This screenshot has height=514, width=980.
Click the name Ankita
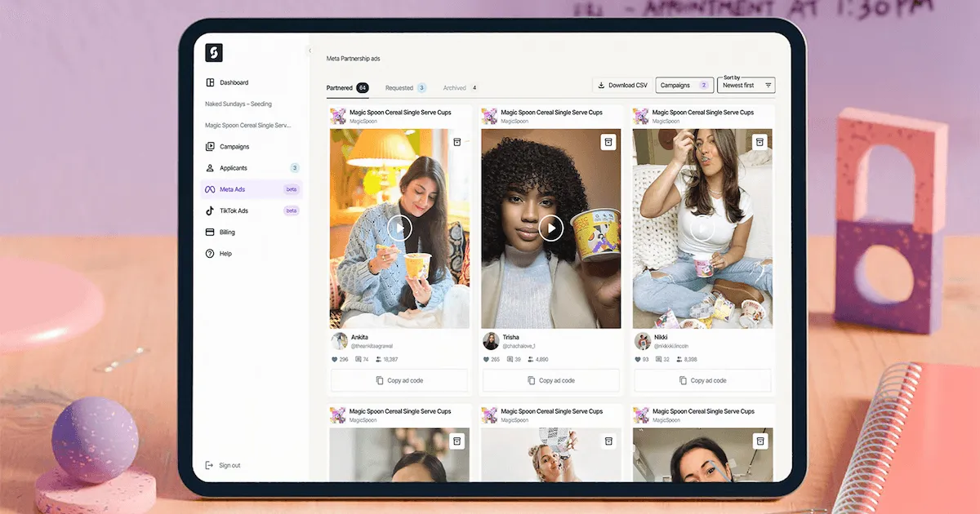[x=359, y=337]
